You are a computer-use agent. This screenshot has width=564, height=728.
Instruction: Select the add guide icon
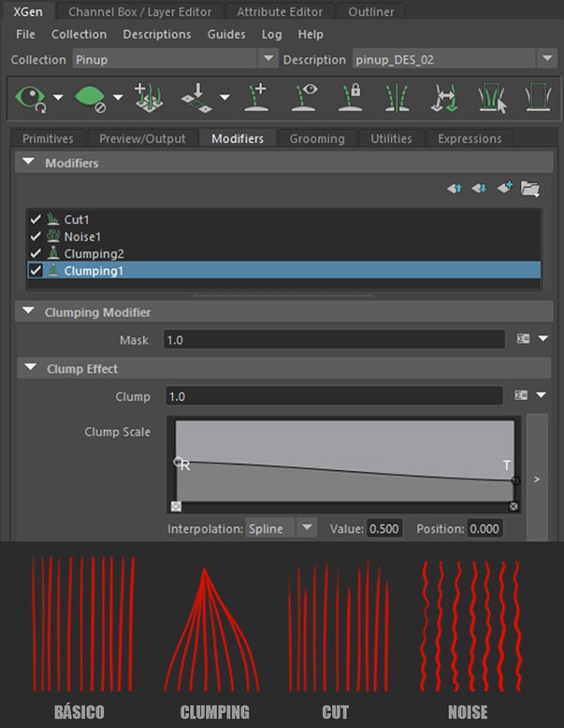point(254,97)
